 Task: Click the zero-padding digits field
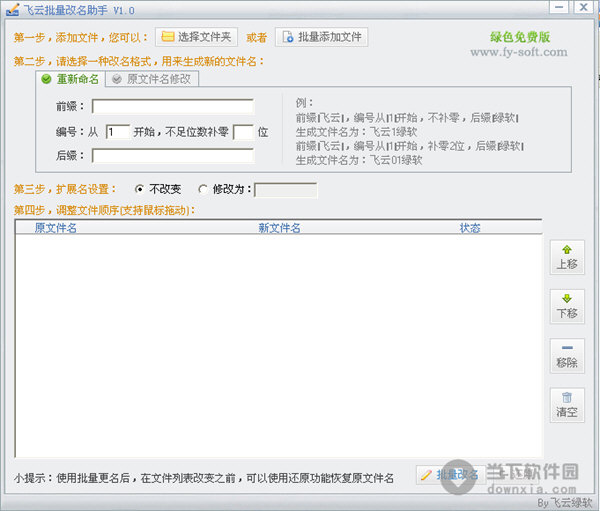[x=243, y=132]
